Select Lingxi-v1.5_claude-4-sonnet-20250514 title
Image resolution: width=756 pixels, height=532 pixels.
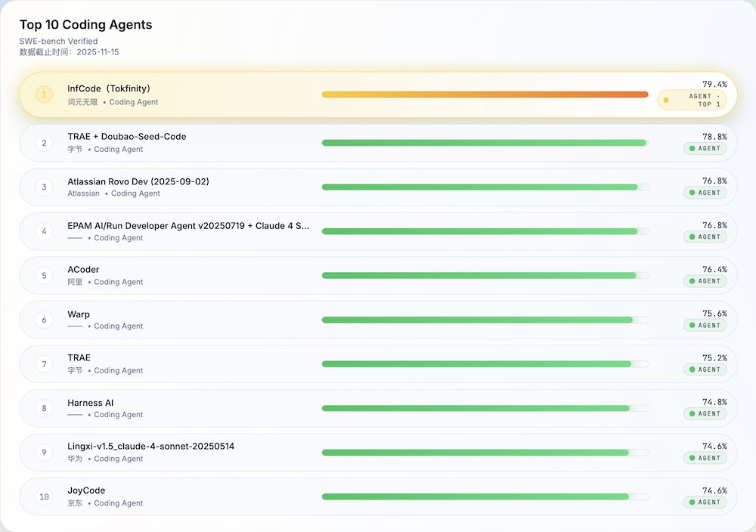[x=151, y=446]
